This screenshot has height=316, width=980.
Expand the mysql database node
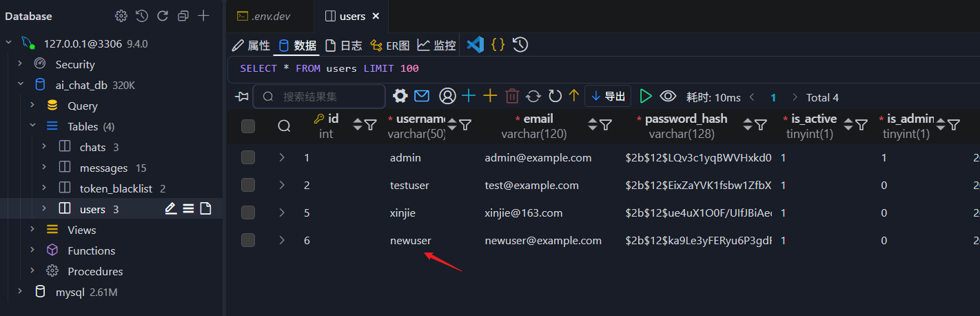21,292
